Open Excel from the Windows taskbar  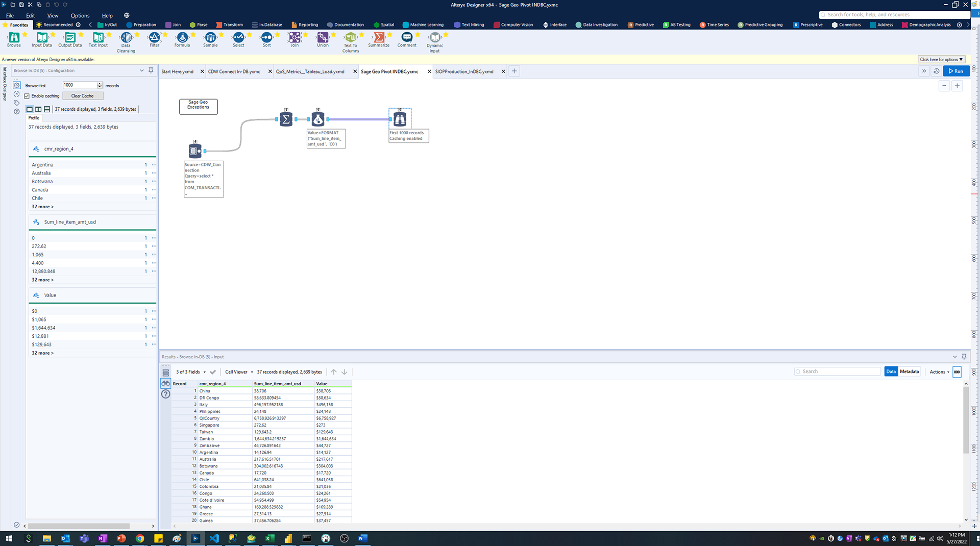coord(269,538)
